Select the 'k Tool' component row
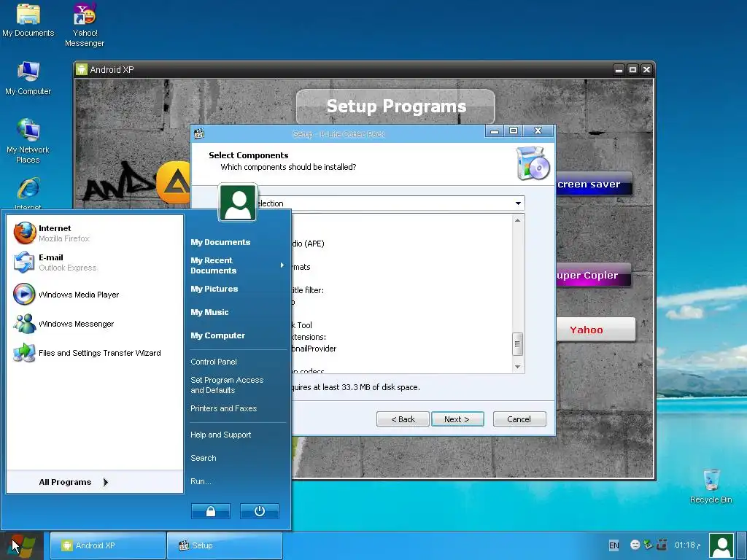The height and width of the screenshot is (560, 747). click(x=301, y=325)
